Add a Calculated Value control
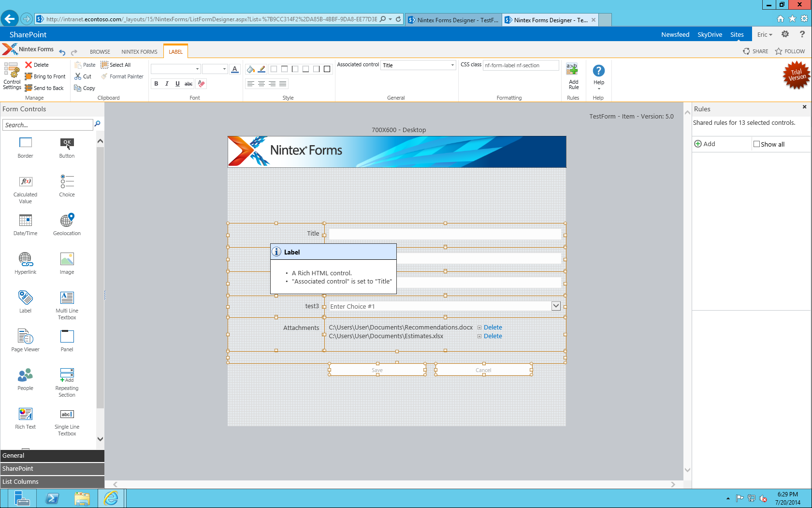 [26, 190]
